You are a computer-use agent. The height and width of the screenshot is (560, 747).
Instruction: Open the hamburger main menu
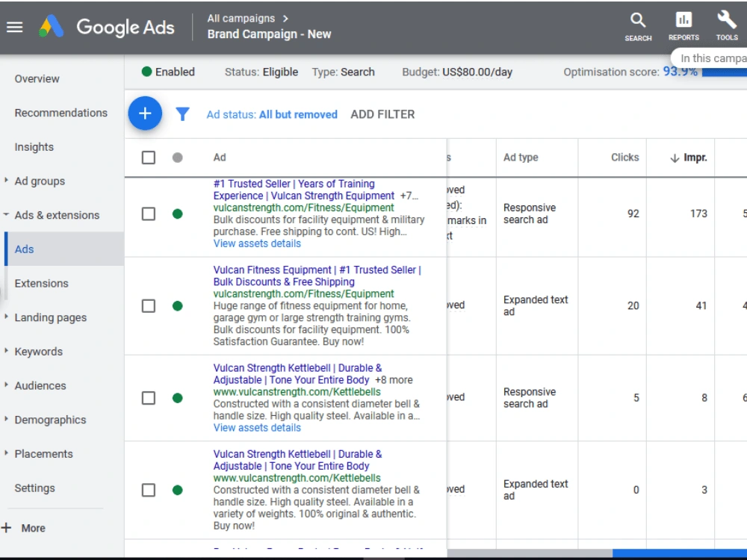tap(14, 27)
